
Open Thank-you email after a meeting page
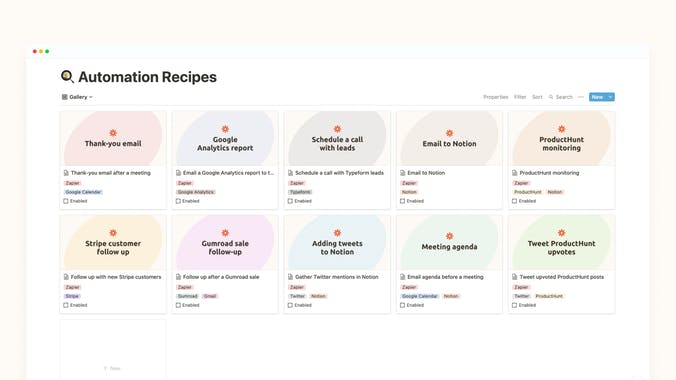click(111, 173)
